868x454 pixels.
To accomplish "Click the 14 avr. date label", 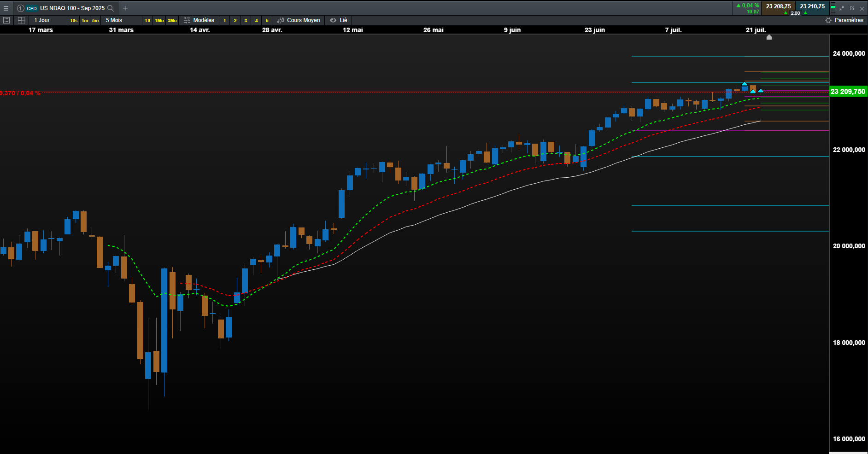I will point(200,30).
